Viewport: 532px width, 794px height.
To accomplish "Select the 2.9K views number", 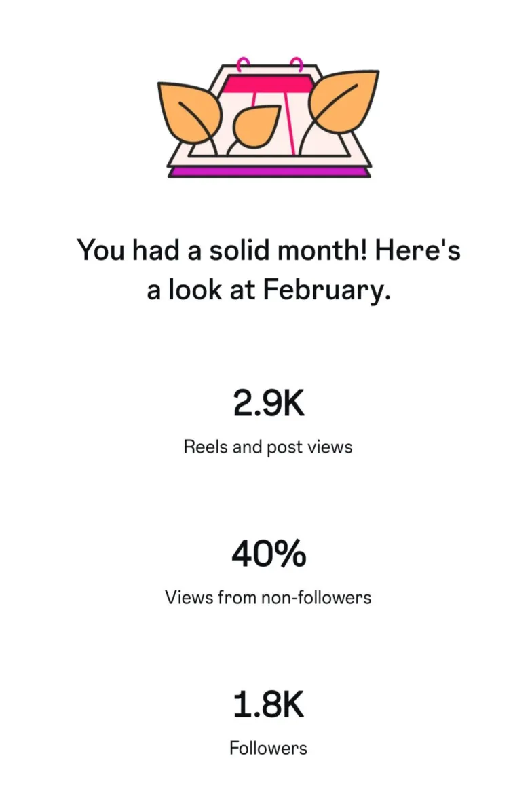I will (269, 404).
